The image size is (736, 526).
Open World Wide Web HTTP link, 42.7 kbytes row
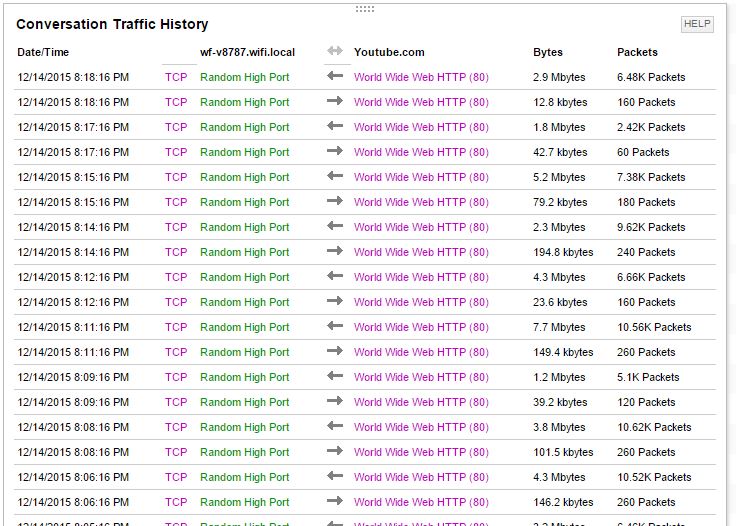[421, 152]
